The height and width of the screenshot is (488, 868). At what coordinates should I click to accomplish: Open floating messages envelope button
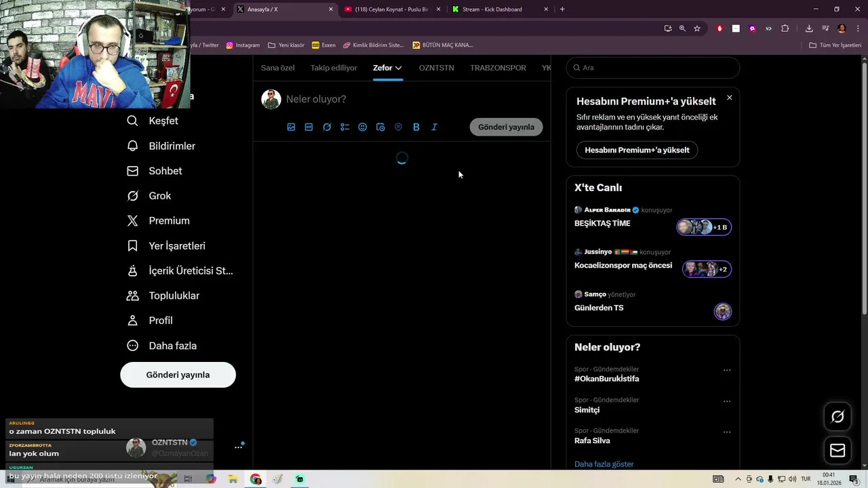coord(837,451)
